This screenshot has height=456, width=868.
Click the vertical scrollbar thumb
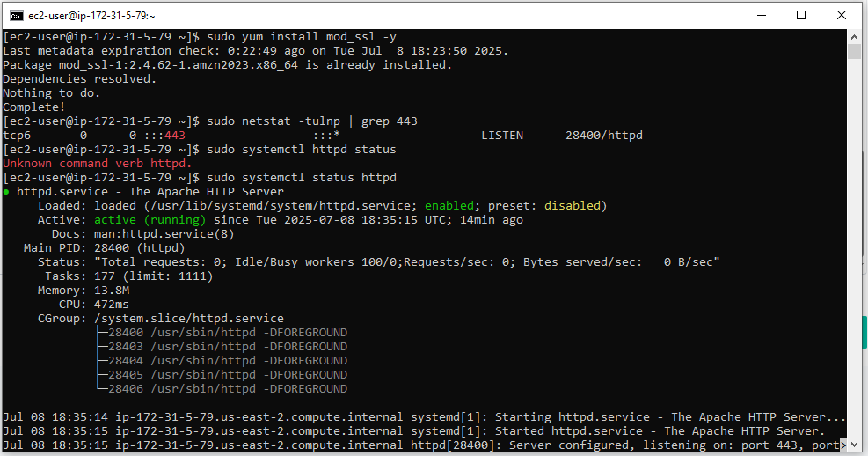tap(854, 52)
